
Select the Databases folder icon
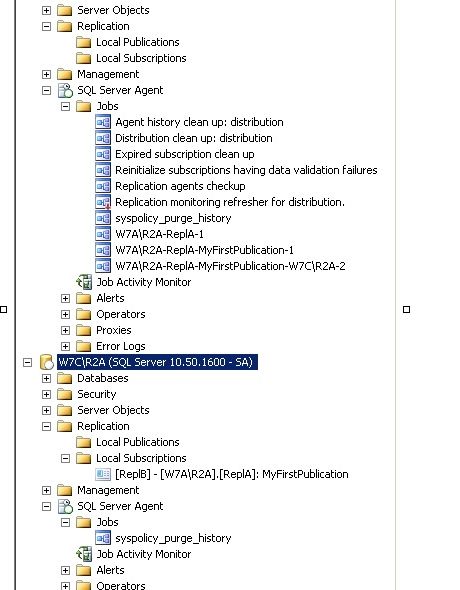click(65, 378)
